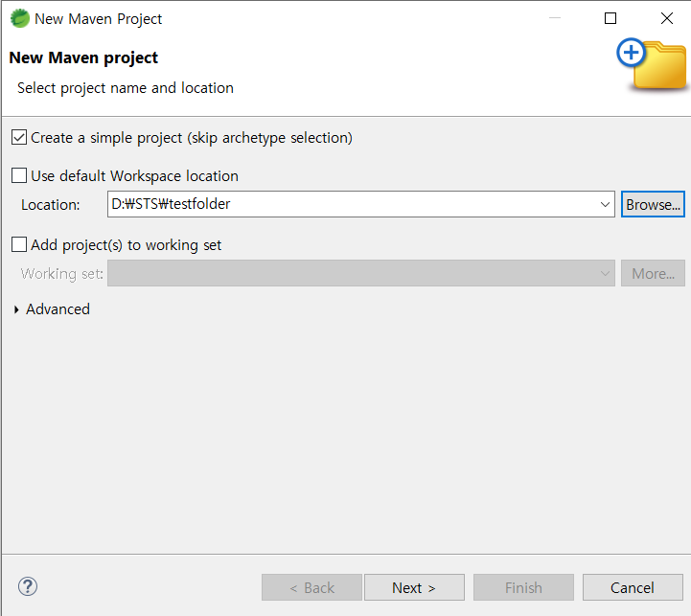The height and width of the screenshot is (616, 691).
Task: Click the 'Select project name and location' text
Action: point(126,88)
